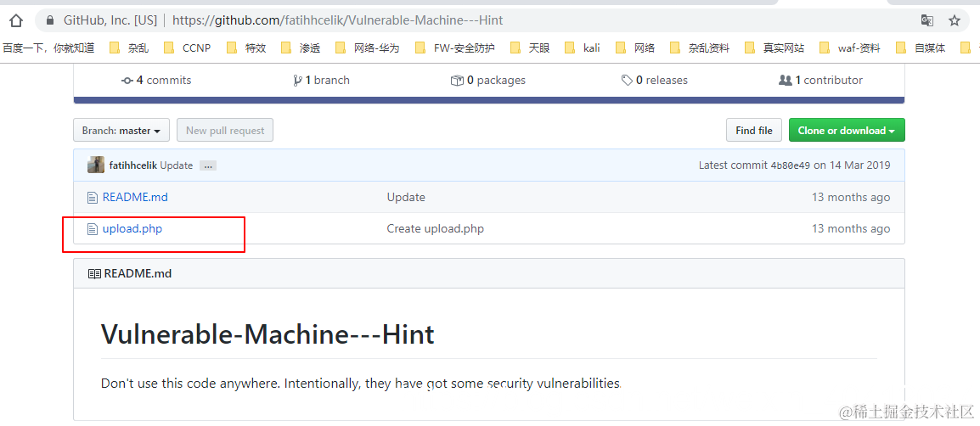The image size is (980, 426).
Task: Open the Update commit for README.md
Action: pos(406,198)
